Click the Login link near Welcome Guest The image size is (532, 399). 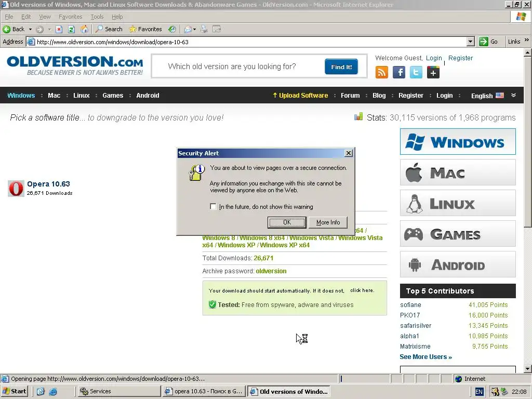434,58
